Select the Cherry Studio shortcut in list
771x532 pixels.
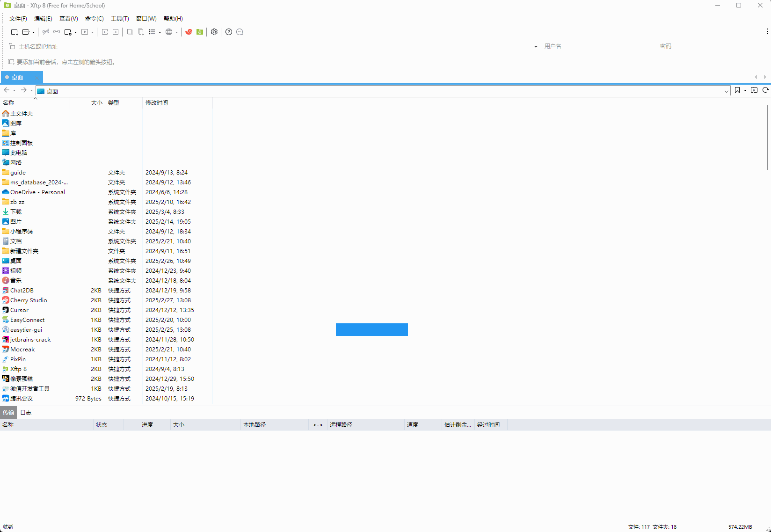[29, 300]
